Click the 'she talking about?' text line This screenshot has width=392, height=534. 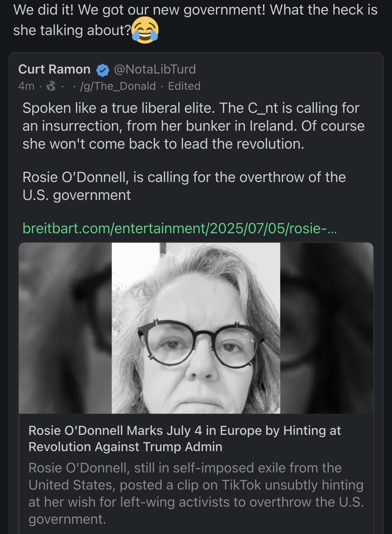point(72,30)
